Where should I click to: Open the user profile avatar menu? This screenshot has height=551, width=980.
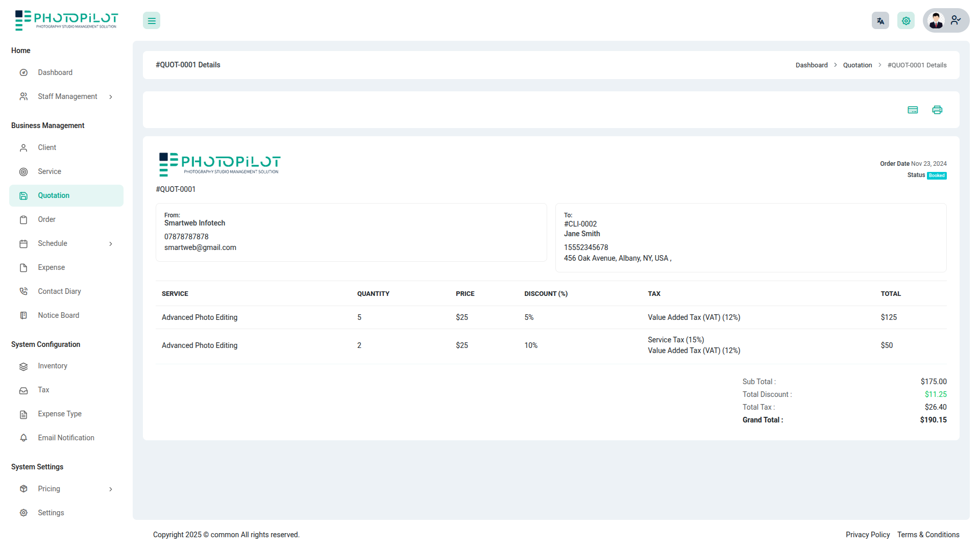pos(946,20)
